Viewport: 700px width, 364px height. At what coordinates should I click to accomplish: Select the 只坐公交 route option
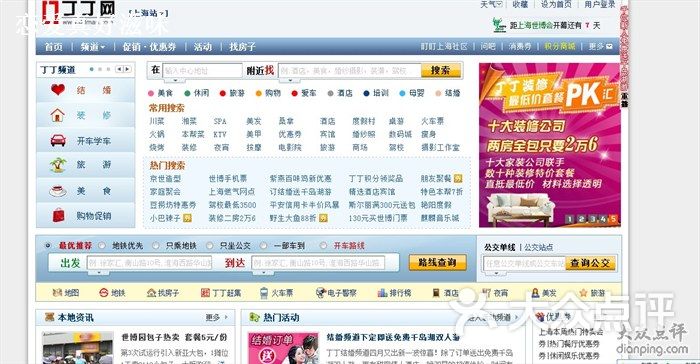[209, 245]
